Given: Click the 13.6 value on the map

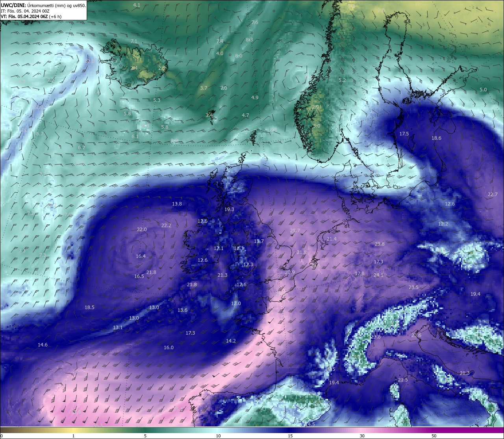Looking at the screenshot, I should (182, 310).
